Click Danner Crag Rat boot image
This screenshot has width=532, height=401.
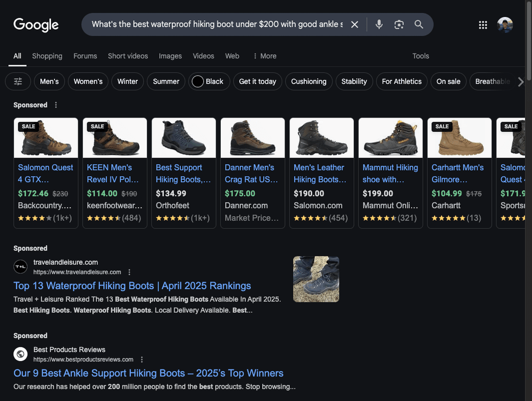pyautogui.click(x=252, y=138)
